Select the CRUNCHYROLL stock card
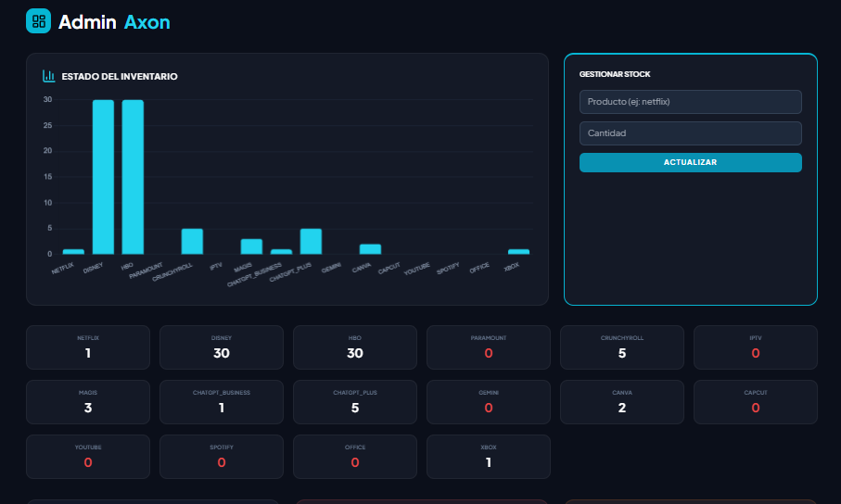Screen dimensions: 841x504 click(622, 347)
